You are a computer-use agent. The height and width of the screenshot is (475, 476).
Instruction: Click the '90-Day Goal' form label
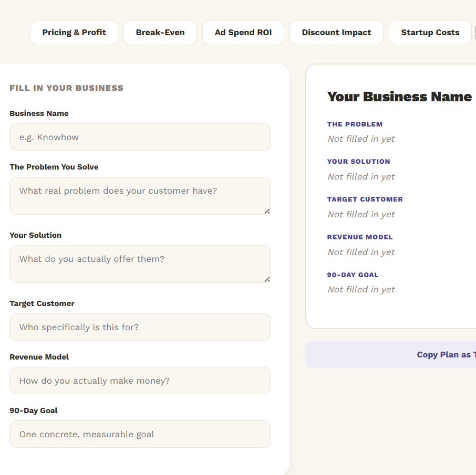(x=34, y=410)
